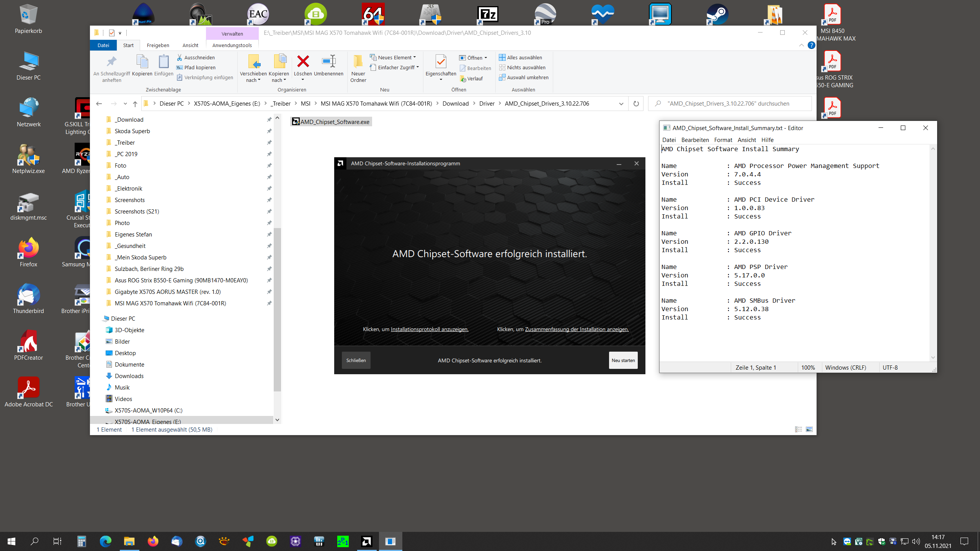Open the Installationsprotokoll anzeigen link
Screen dimensions: 980x551
429,329
